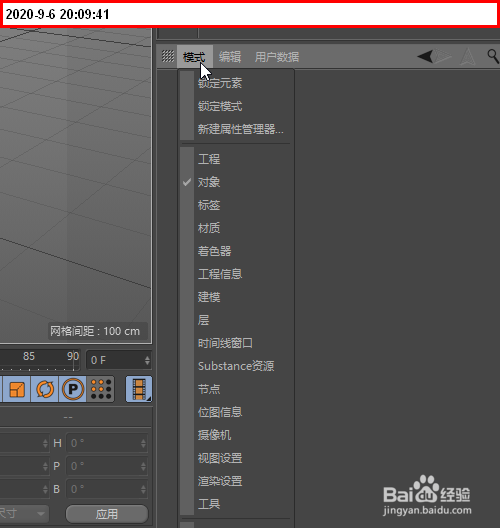Click the forward arrow in attribute manager
Image resolution: width=500 pixels, height=528 pixels.
[443, 57]
